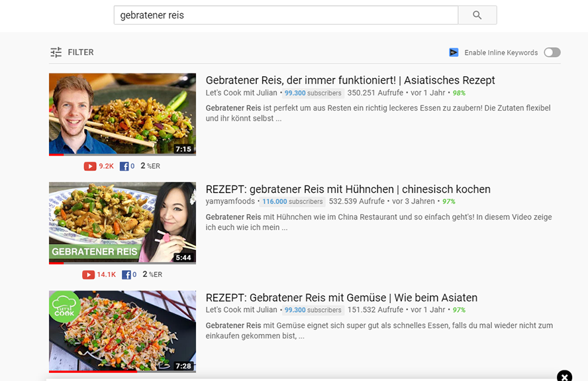Toggle Enable Inline Keywords switch

point(552,52)
